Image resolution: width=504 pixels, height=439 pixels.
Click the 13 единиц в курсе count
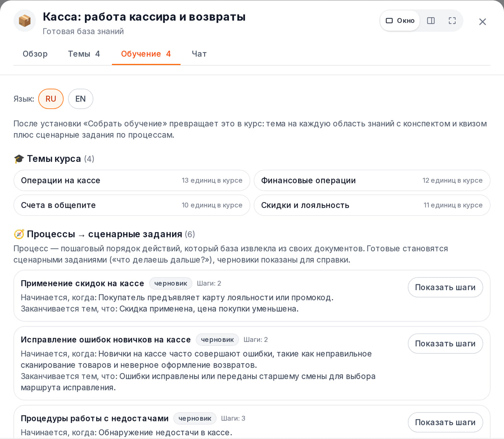212,180
